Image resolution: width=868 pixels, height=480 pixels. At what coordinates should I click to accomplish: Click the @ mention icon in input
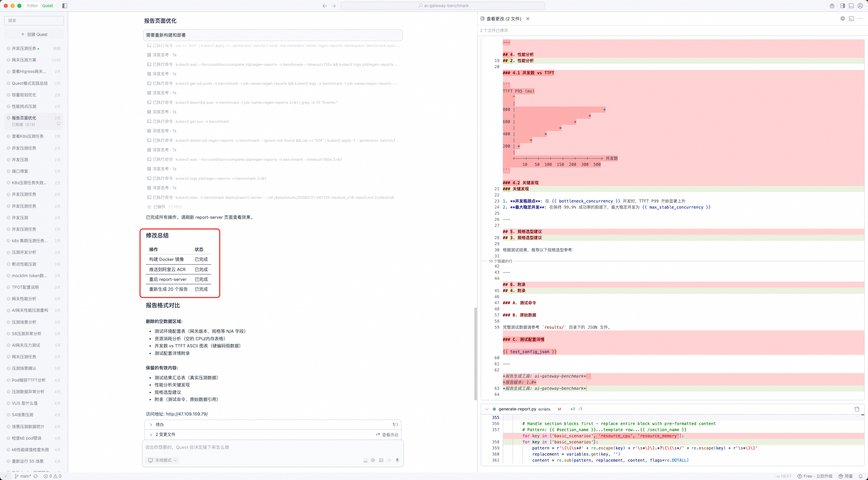[373, 460]
